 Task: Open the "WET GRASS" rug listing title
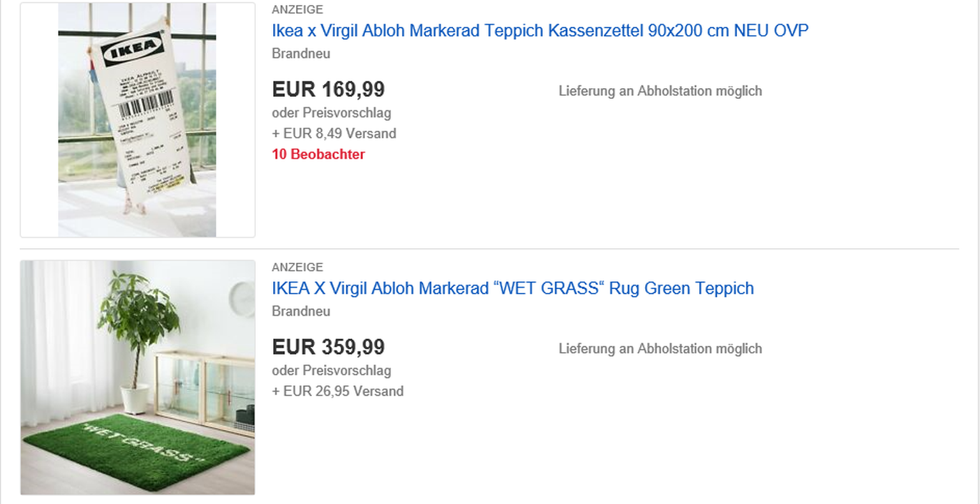(512, 288)
